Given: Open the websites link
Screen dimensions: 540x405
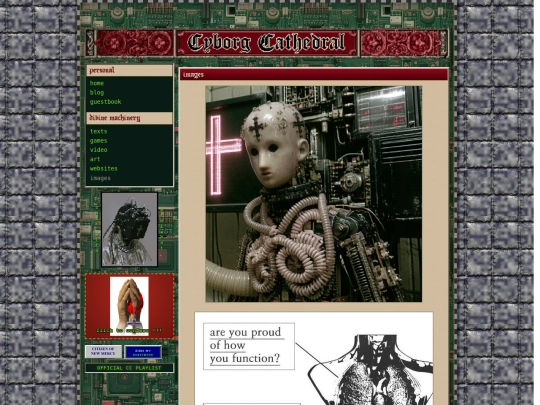Looking at the screenshot, I should [104, 169].
